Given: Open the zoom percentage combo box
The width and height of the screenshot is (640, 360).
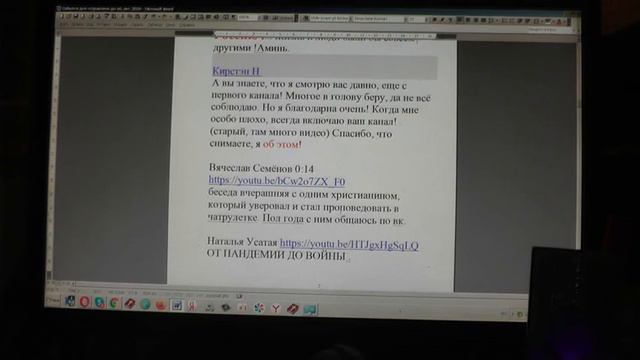Looking at the screenshot, I should (247, 18).
